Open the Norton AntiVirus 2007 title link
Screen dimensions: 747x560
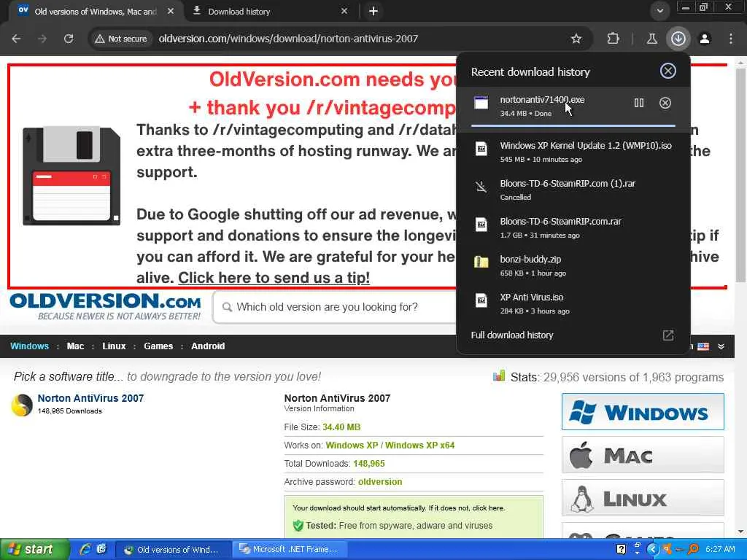[90, 398]
